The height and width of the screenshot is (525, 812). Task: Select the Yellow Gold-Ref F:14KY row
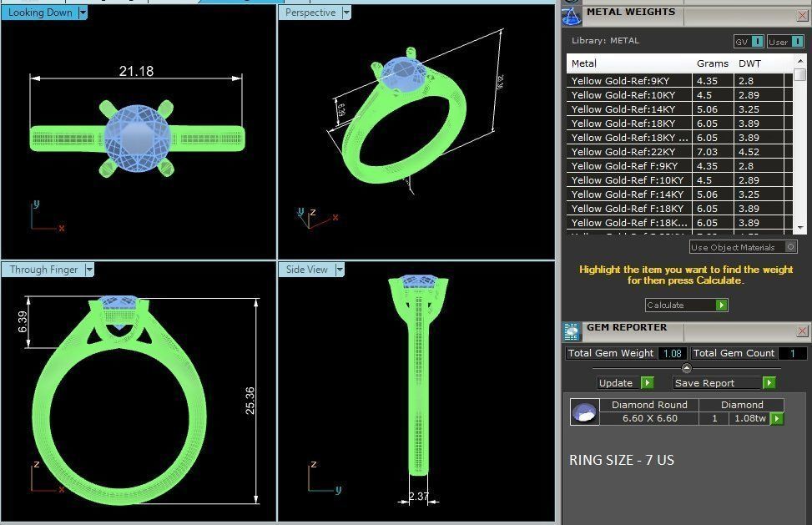(679, 194)
